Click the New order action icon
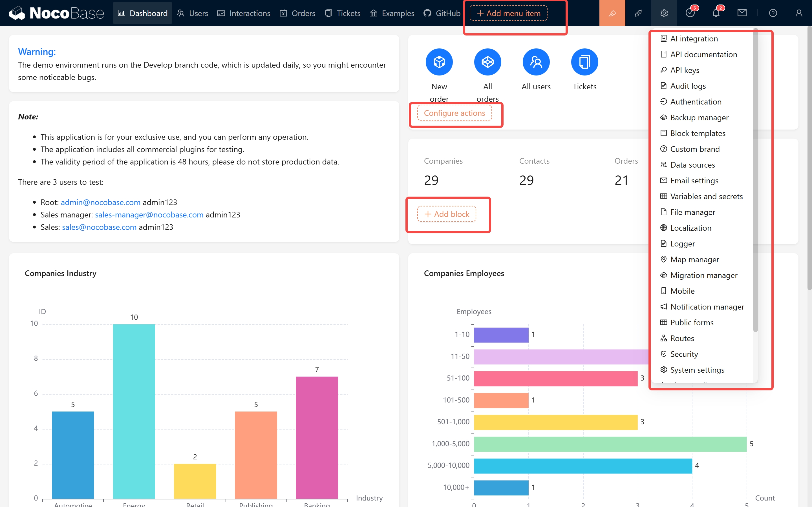The image size is (812, 507). [x=439, y=62]
